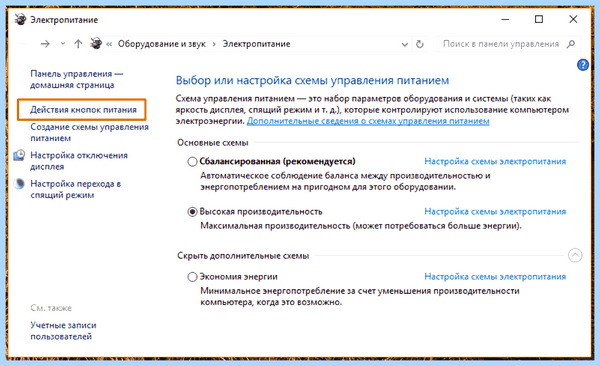The width and height of the screenshot is (600, 366).
Task: Open Настройка отключения дисплея link
Action: (x=79, y=161)
